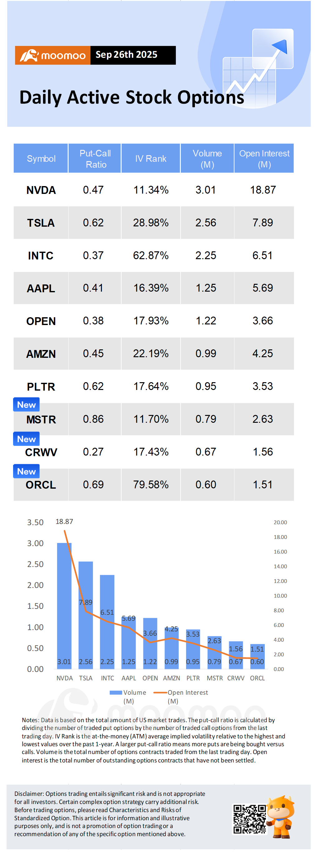Click the New badge above ORCL
The width and height of the screenshot is (318, 868).
point(26,471)
